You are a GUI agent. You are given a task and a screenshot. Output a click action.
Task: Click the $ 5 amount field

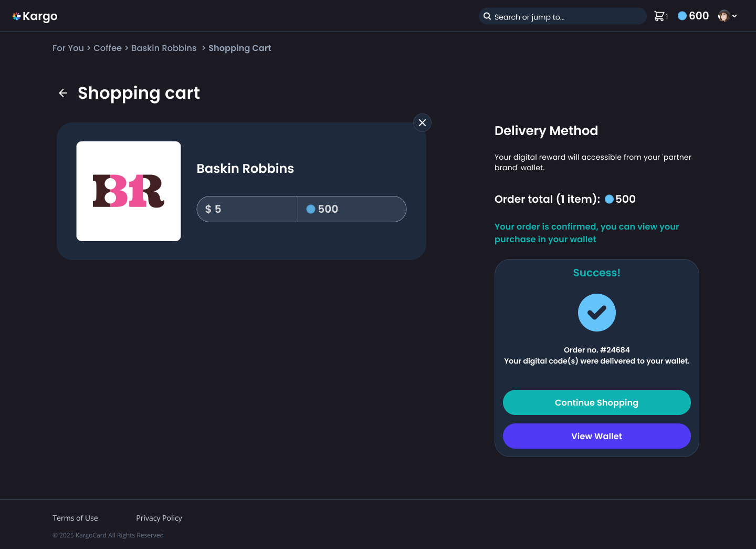247,209
